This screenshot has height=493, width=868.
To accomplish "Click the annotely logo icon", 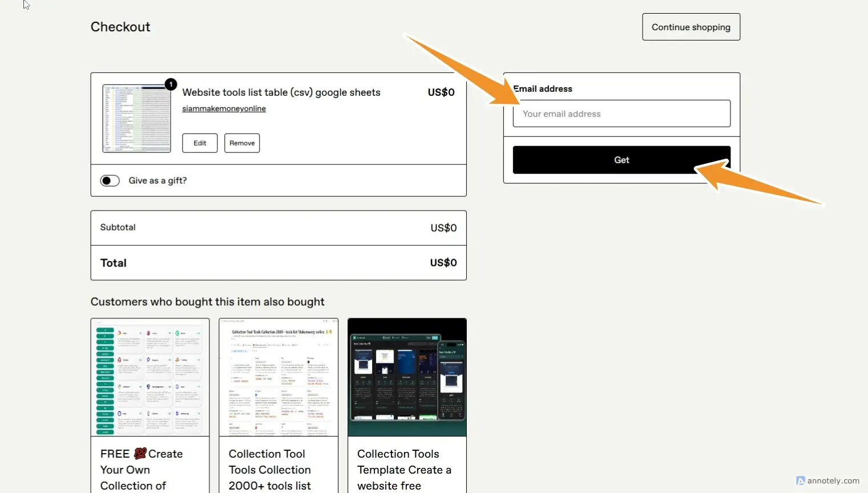I will (x=801, y=481).
